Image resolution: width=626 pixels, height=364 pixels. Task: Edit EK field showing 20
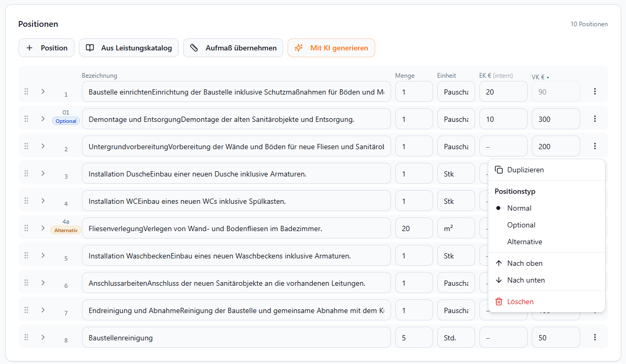504,92
